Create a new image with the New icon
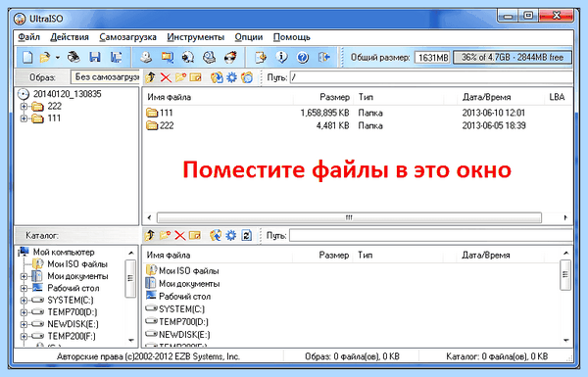588x377 pixels. pos(27,58)
